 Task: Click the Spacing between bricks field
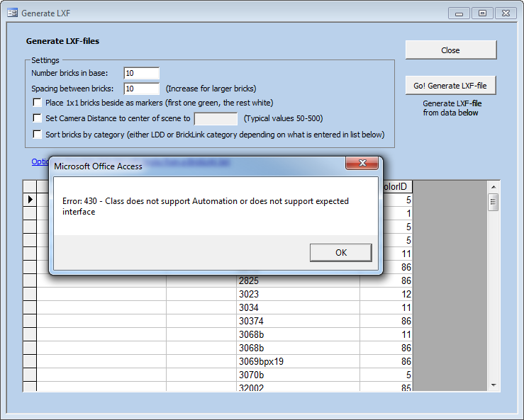click(141, 89)
